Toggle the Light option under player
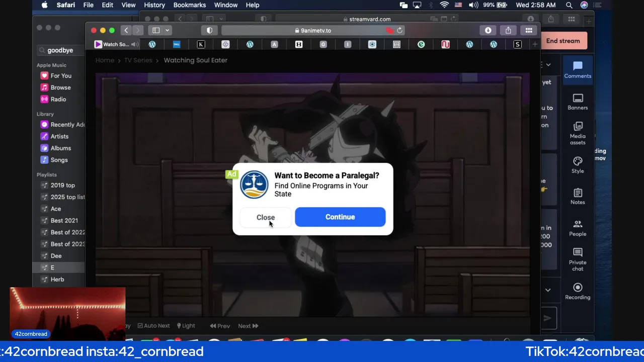The height and width of the screenshot is (362, 644). coord(186,326)
